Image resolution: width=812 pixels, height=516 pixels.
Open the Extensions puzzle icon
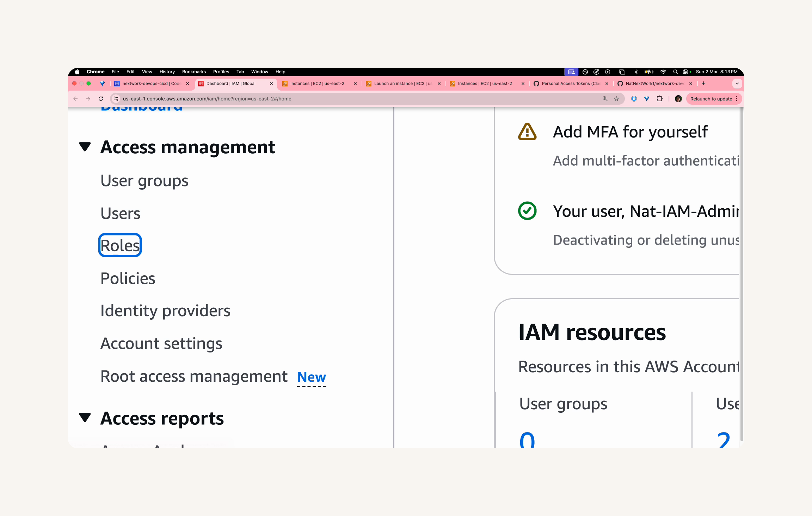(660, 99)
